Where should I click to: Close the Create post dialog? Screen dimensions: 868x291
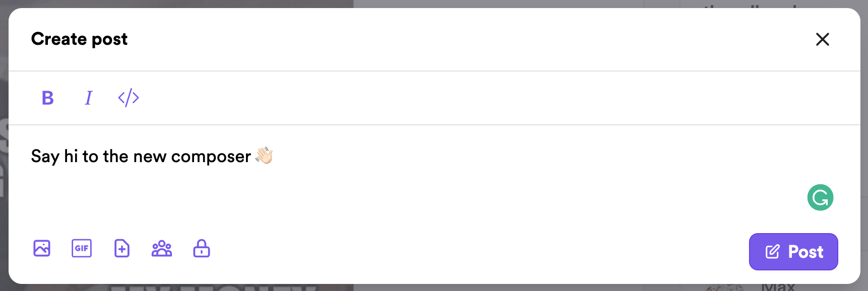[823, 39]
